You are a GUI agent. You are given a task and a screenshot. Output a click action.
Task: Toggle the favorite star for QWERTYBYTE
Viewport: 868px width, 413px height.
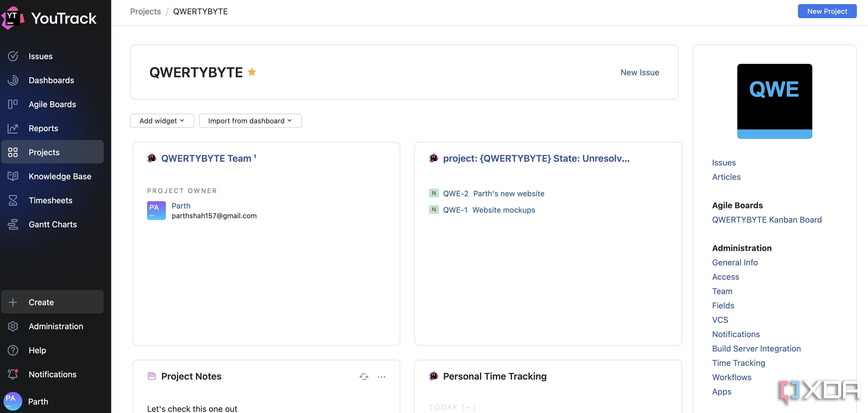click(x=252, y=72)
